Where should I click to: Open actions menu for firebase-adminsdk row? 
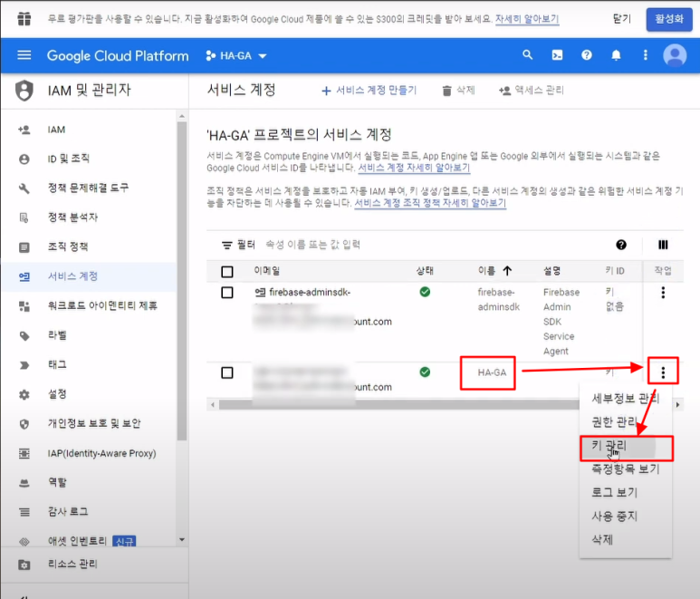click(x=663, y=293)
